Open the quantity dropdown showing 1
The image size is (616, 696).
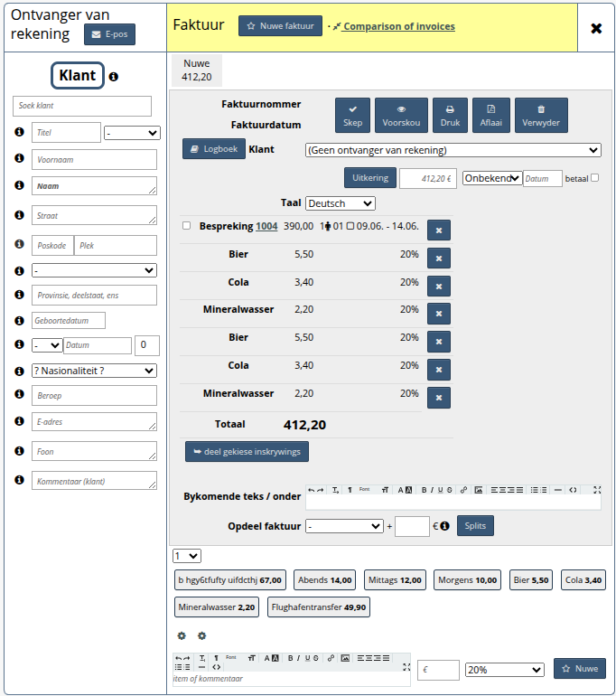click(x=187, y=556)
